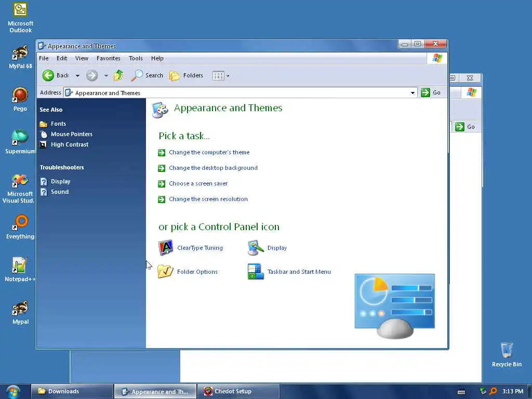Open the Tools menu
This screenshot has width=532, height=399.
136,58
